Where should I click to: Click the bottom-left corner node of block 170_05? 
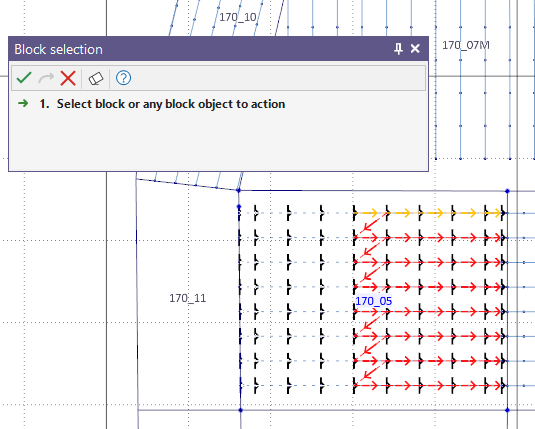(x=241, y=410)
